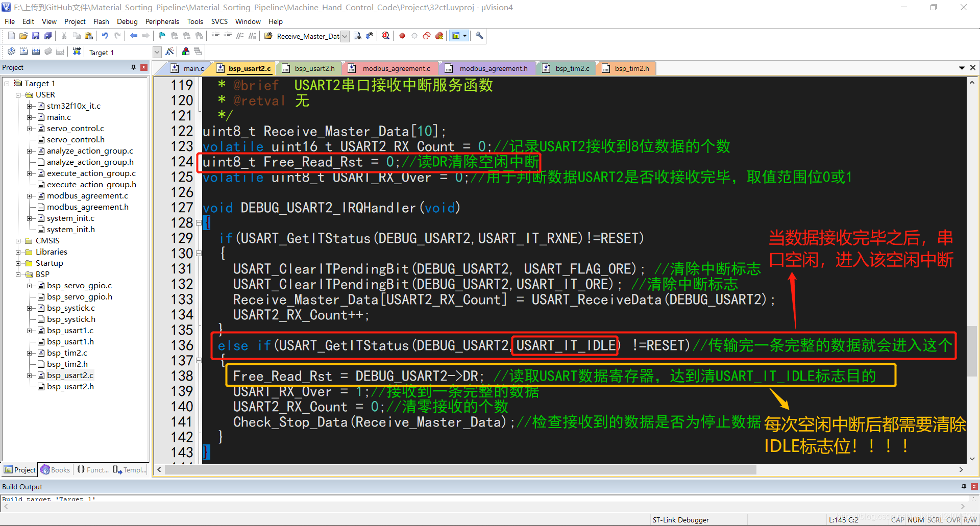Pin the Project panel
The image size is (980, 526).
point(134,67)
